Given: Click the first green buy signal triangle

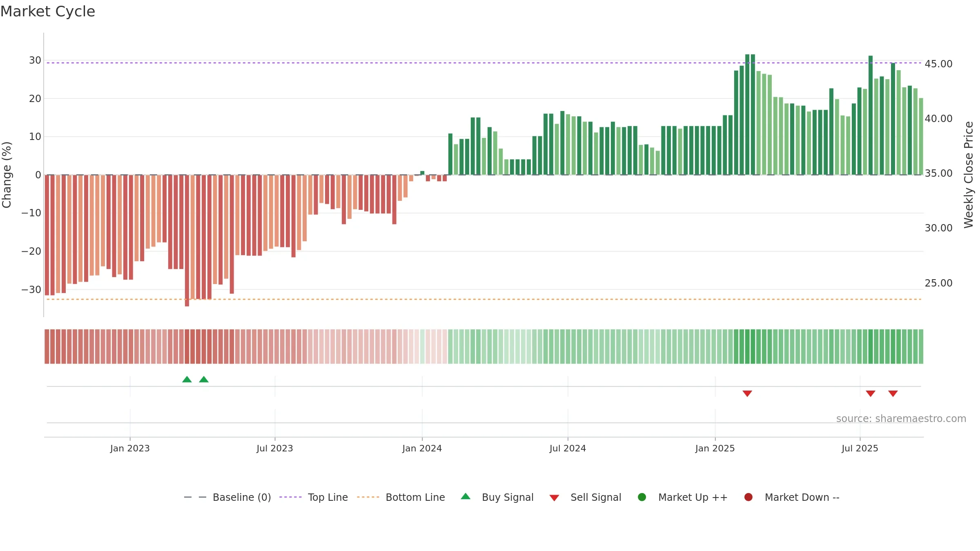Looking at the screenshot, I should (187, 379).
